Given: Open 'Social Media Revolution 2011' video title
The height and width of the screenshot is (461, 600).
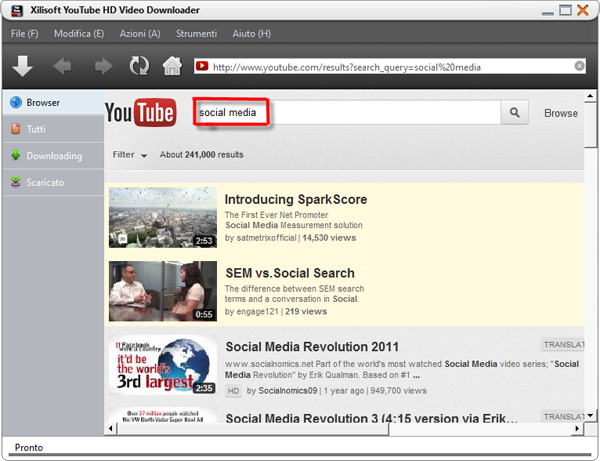Looking at the screenshot, I should (312, 347).
